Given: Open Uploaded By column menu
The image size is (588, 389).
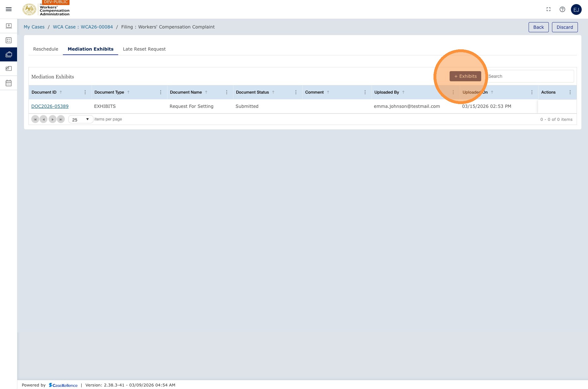Looking at the screenshot, I should coord(453,92).
